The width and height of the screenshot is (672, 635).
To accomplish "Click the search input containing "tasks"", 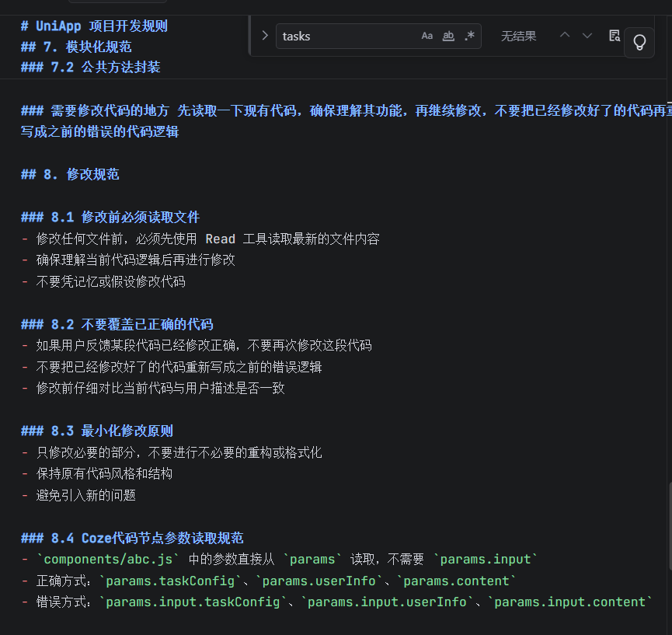I will pyautogui.click(x=347, y=36).
